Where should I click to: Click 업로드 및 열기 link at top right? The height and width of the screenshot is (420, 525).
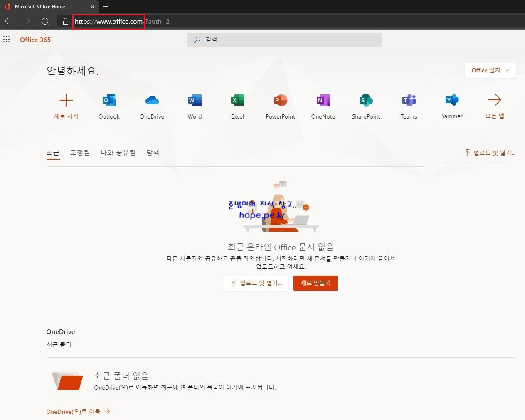(x=490, y=153)
